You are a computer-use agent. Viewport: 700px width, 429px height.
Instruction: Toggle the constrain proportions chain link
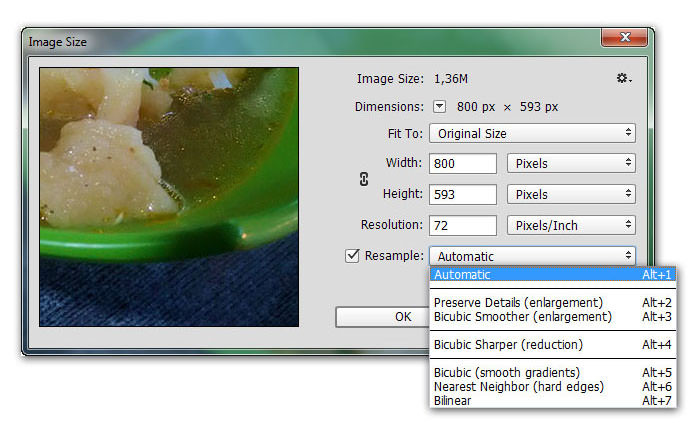[x=364, y=179]
